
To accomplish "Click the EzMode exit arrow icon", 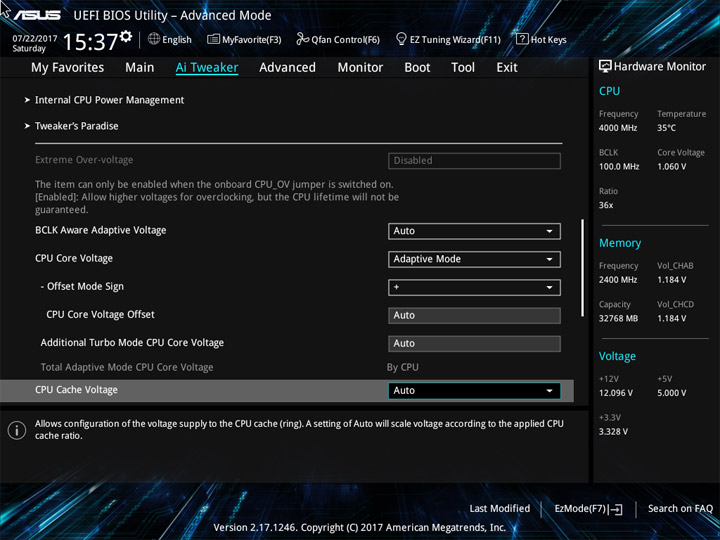I will click(x=616, y=509).
